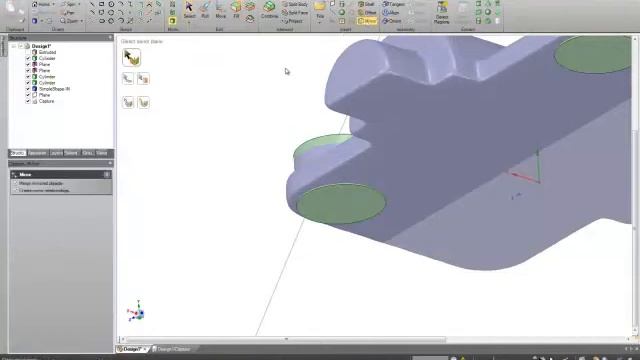Click the Orient assembly tool

(x=392, y=21)
